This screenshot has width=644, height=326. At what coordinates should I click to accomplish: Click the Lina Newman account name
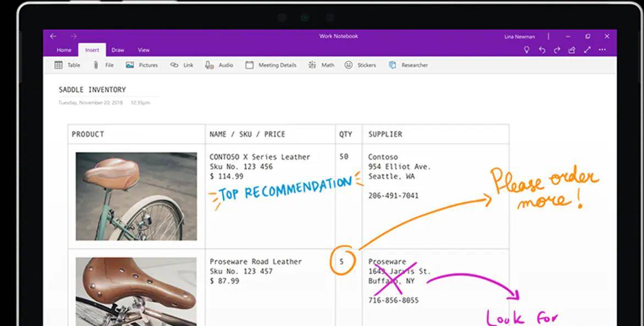pos(520,36)
